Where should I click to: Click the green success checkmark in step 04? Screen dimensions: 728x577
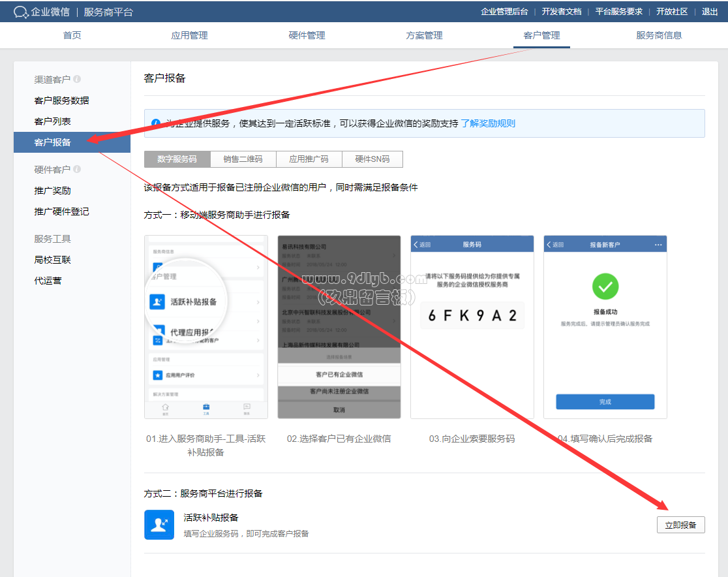605,287
